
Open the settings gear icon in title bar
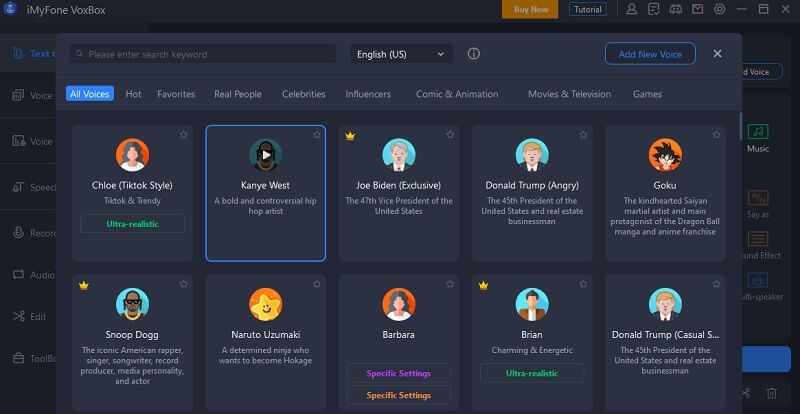pos(719,9)
